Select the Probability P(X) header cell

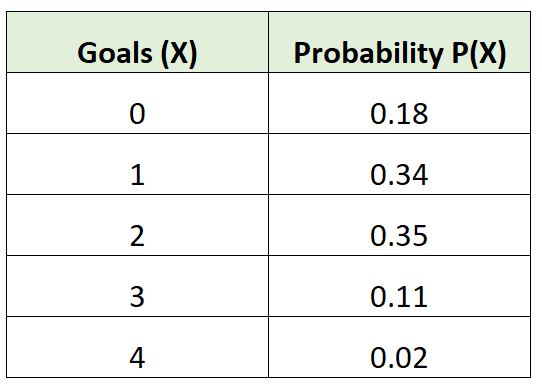coord(399,42)
